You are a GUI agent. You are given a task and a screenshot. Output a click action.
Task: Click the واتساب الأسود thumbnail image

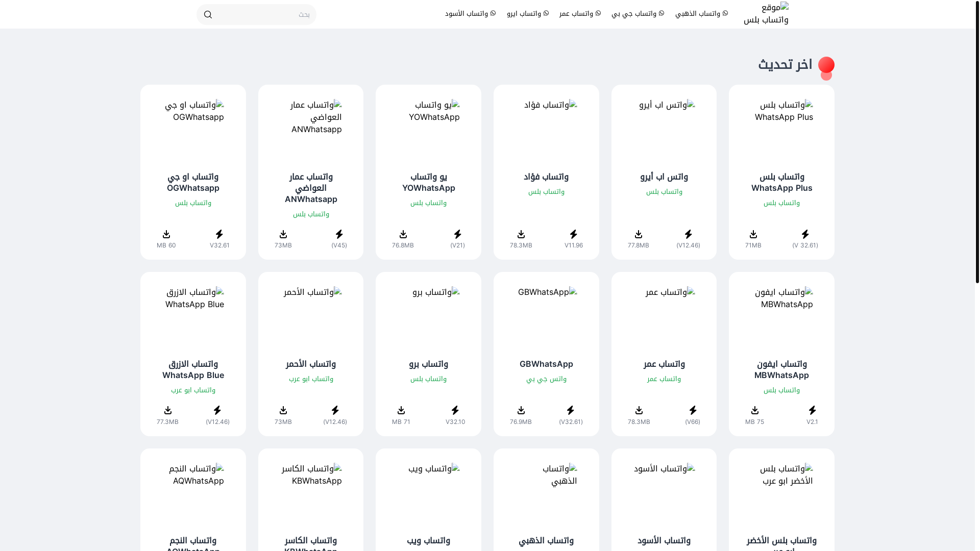click(x=664, y=494)
